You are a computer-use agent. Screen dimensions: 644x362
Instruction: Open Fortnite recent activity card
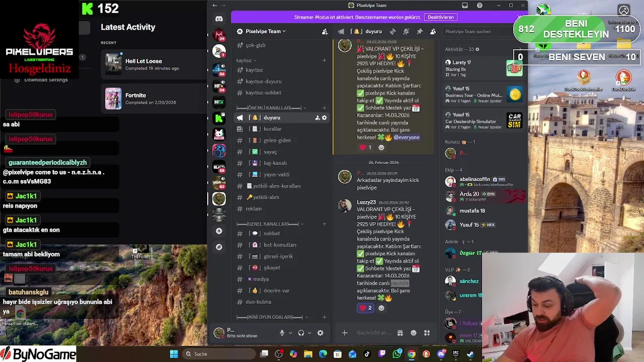click(x=154, y=98)
